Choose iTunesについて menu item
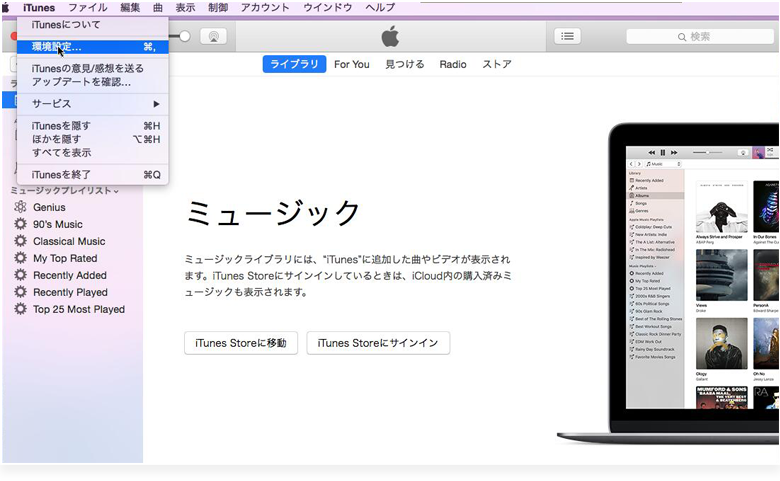 [x=93, y=24]
